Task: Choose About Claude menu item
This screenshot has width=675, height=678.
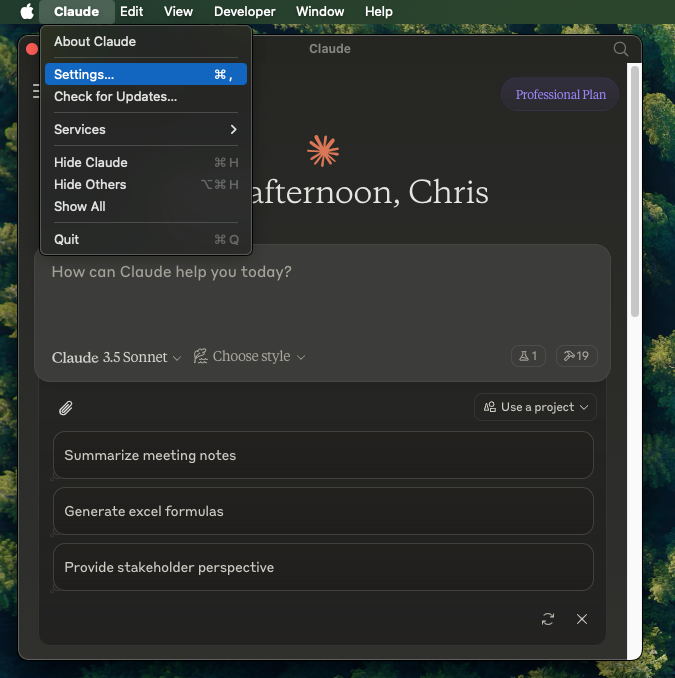Action: click(x=146, y=42)
